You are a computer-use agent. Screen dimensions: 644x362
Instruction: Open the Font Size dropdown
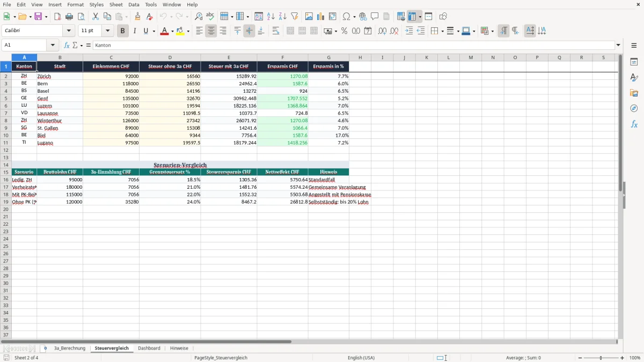107,31
